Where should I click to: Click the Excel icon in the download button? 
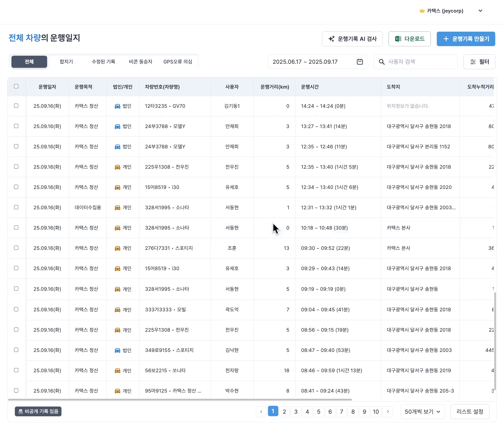click(398, 39)
